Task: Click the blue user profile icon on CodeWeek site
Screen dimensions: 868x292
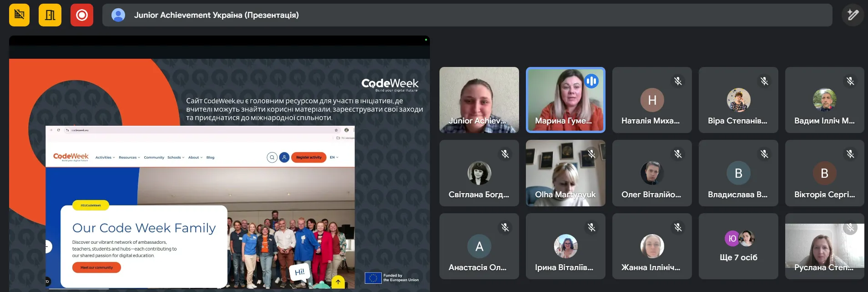Action: (284, 158)
